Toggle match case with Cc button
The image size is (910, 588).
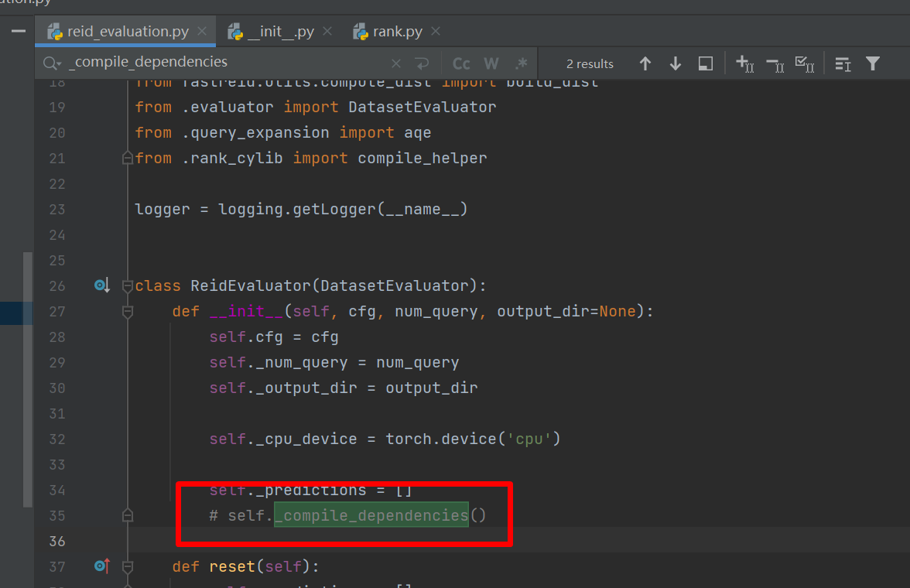460,63
